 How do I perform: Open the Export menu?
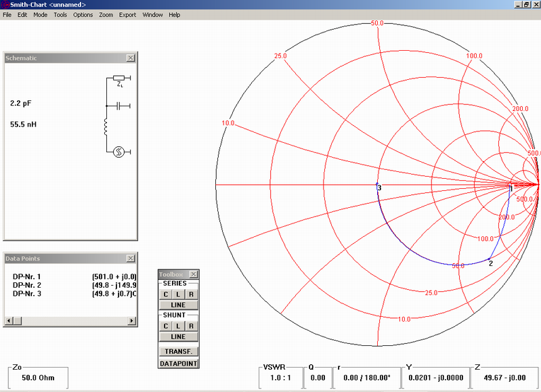(x=127, y=15)
